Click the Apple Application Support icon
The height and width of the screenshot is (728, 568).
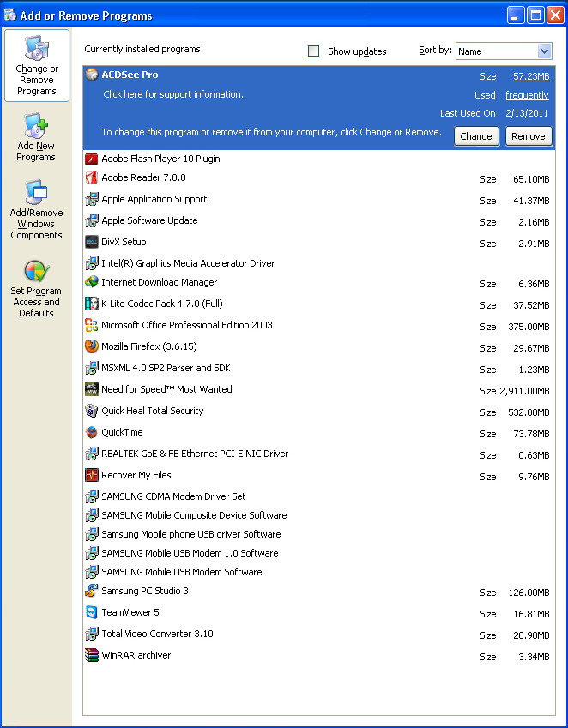click(92, 199)
